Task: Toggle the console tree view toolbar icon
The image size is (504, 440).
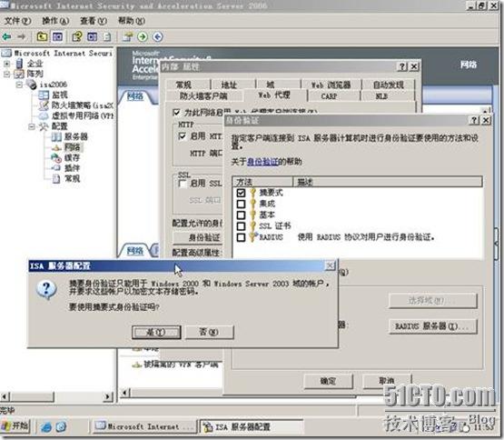Action: 58,37
